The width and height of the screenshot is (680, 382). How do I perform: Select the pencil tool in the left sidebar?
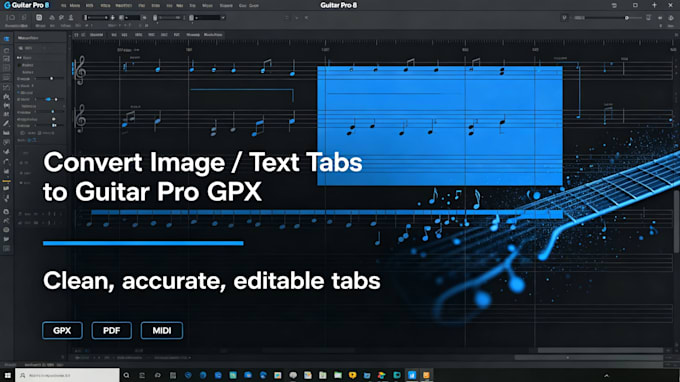(x=6, y=124)
